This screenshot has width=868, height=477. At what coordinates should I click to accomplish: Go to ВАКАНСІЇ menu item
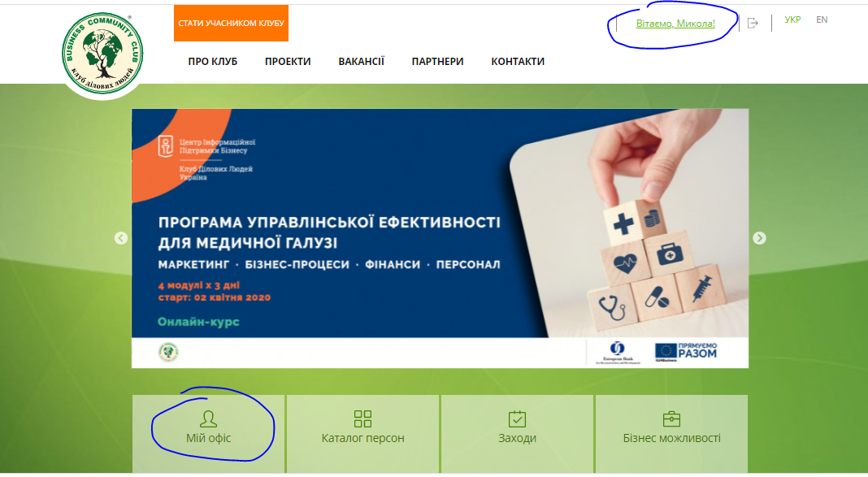[x=362, y=62]
